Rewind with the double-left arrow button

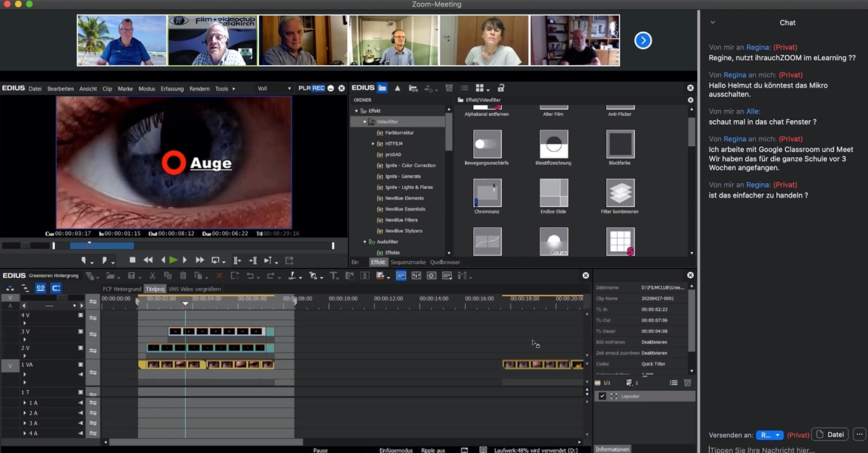pos(148,260)
